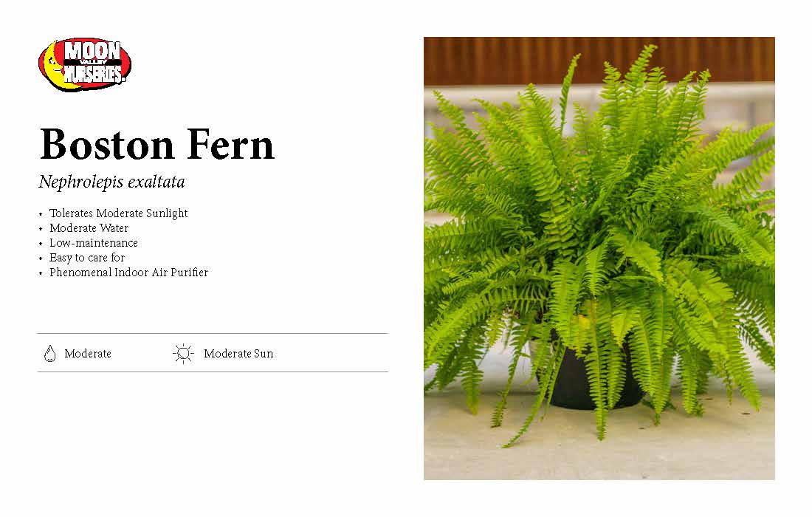Click the Moderate Sun label
The width and height of the screenshot is (812, 517).
coord(238,354)
